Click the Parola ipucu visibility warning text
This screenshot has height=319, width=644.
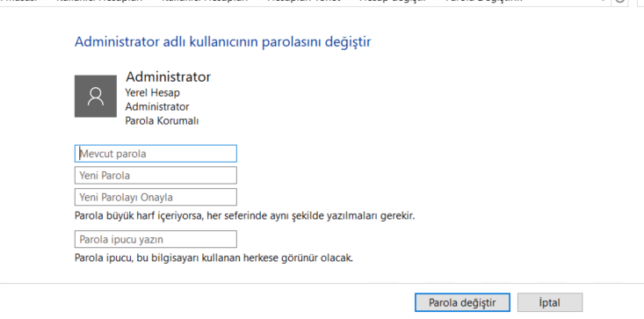[213, 258]
